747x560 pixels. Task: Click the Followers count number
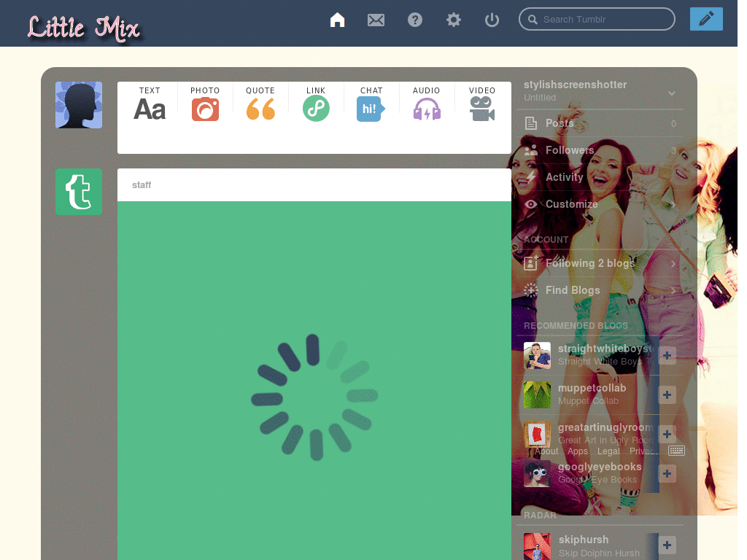(673, 150)
